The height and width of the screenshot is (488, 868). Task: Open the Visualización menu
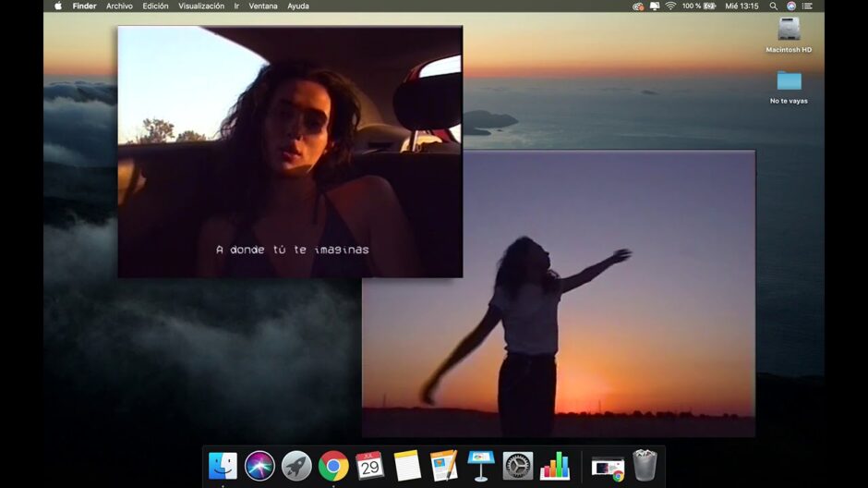pyautogui.click(x=200, y=6)
